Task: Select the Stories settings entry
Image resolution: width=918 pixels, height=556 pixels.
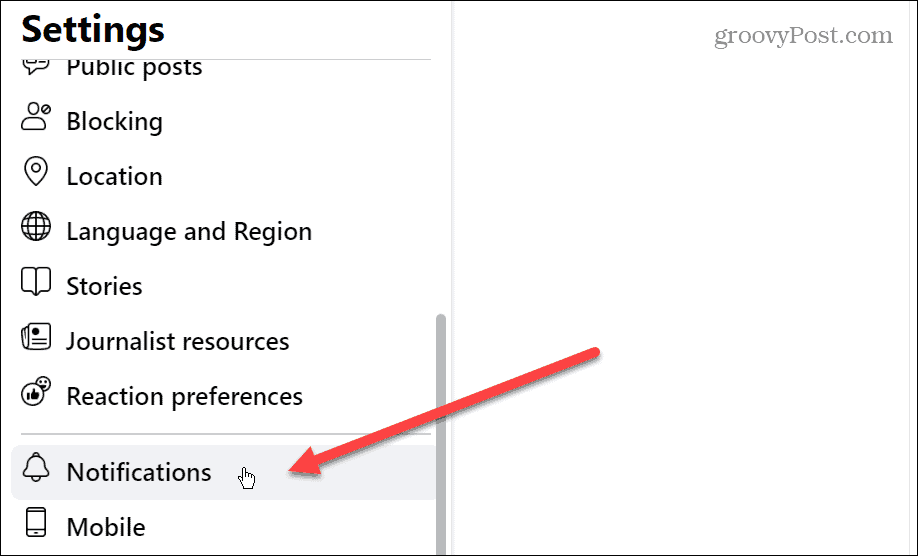Action: pos(223,286)
